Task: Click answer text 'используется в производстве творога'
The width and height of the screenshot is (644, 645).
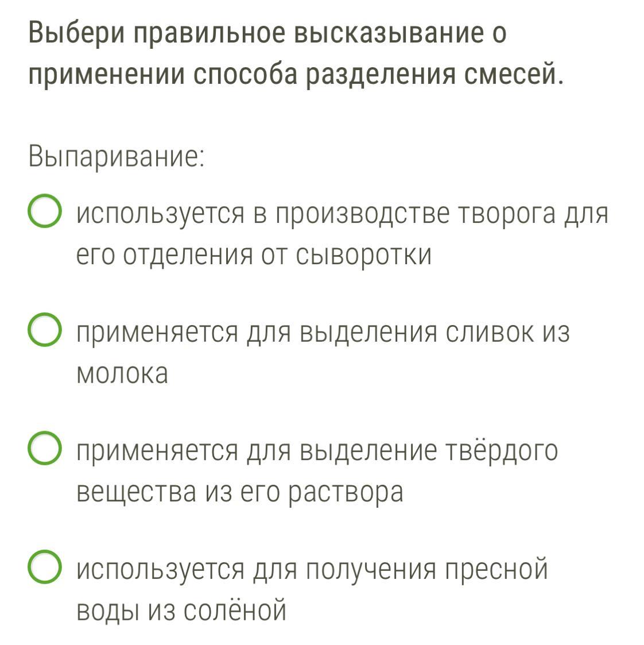Action: point(316,215)
